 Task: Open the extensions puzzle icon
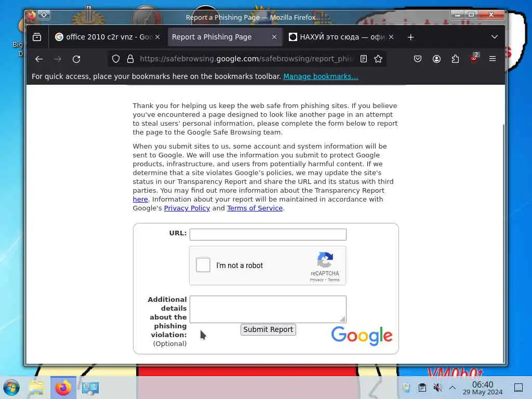455,59
